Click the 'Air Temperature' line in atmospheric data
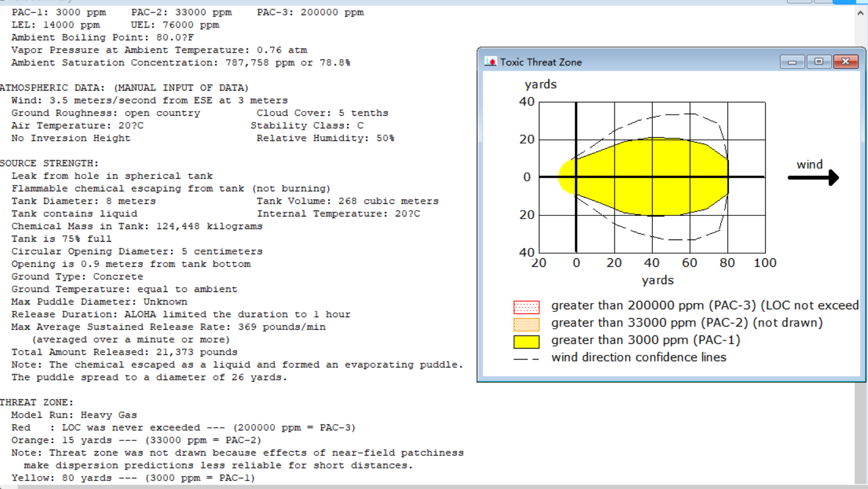 78,125
